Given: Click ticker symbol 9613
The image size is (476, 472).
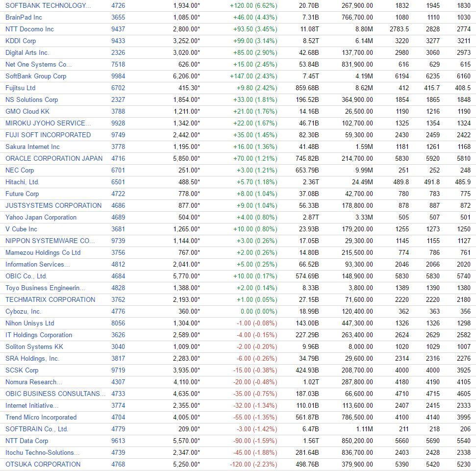Looking at the screenshot, I should pyautogui.click(x=118, y=441).
